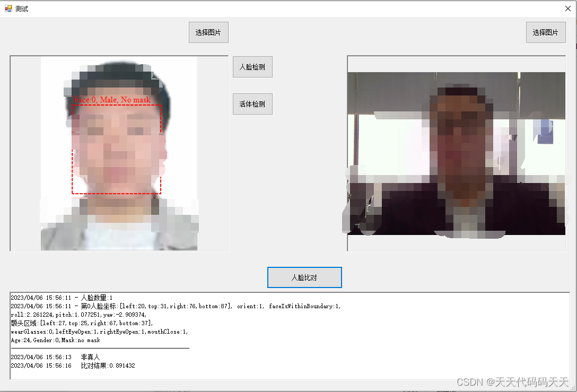The image size is (577, 392).
Task: Click the 人脸比对 compare button
Action: 304,277
